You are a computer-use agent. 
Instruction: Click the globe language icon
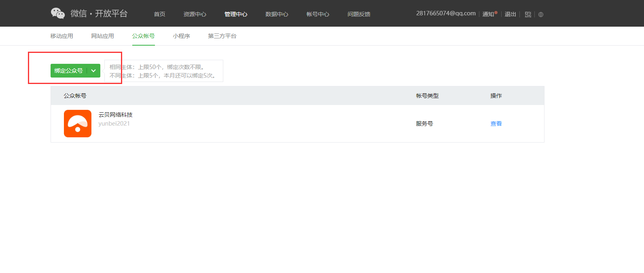click(541, 15)
